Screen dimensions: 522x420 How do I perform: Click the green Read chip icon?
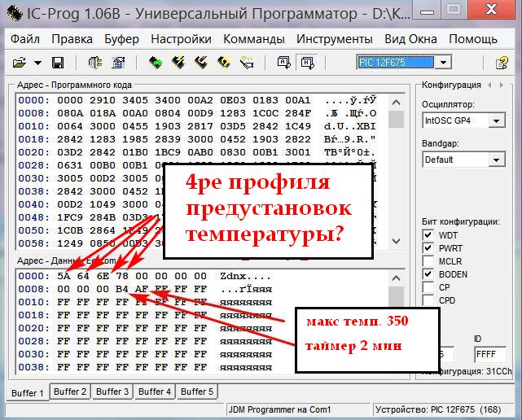[x=155, y=62]
